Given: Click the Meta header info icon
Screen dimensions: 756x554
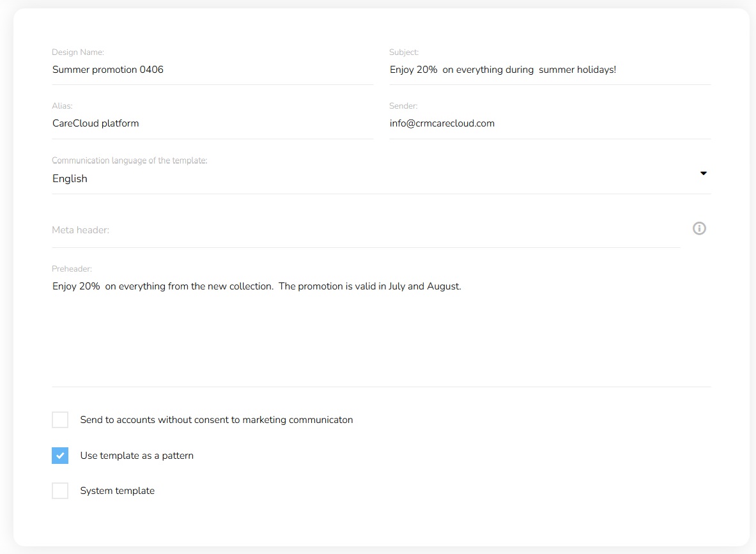Looking at the screenshot, I should coord(699,228).
